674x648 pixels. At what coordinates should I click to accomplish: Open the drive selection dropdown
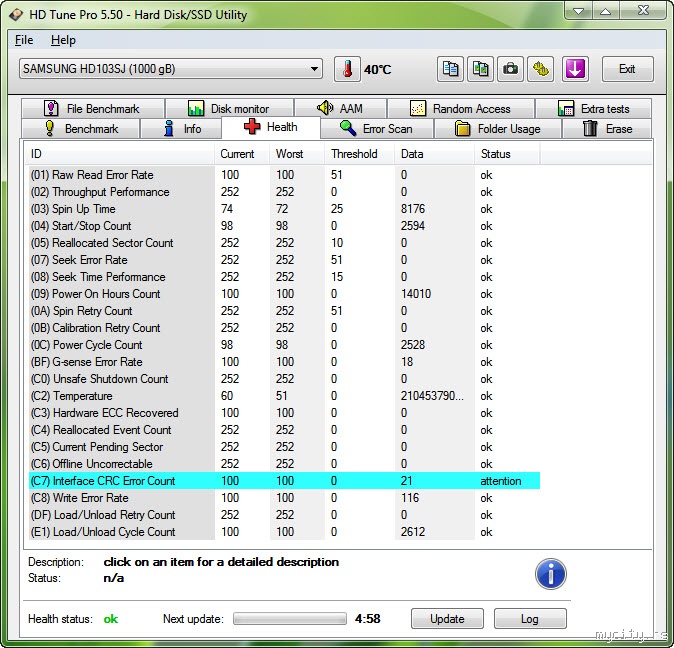(x=171, y=69)
